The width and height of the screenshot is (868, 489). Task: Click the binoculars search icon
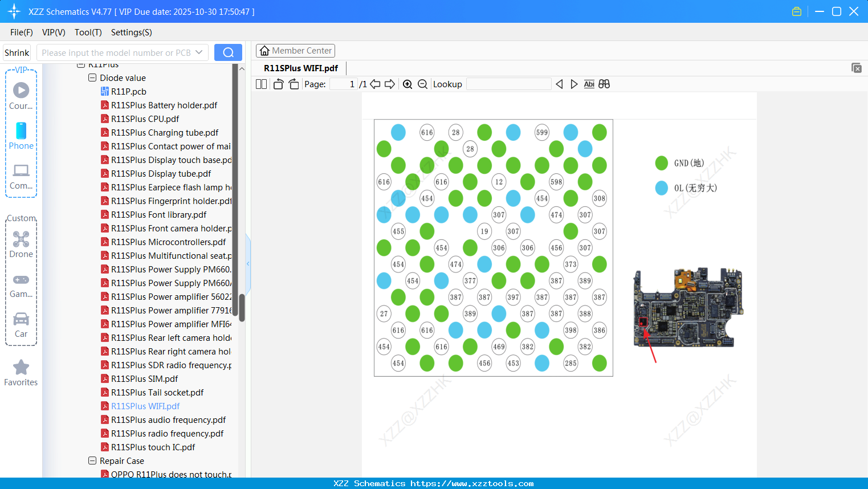(604, 84)
